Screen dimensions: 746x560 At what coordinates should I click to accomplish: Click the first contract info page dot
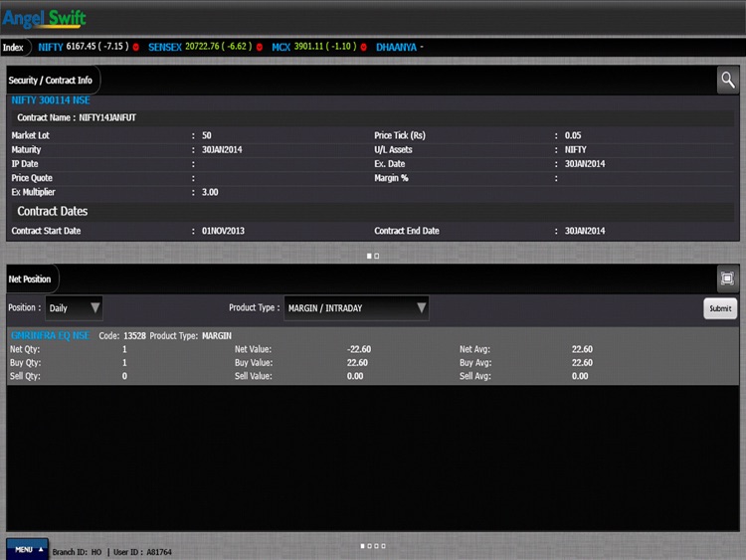pos(369,256)
